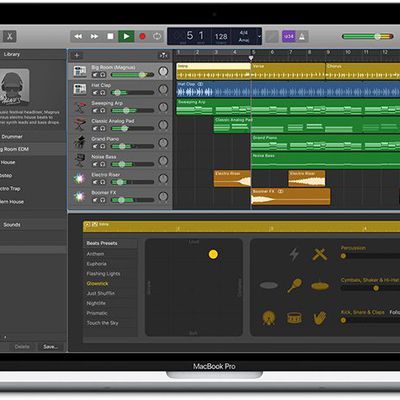Solo the Electro Riser track
The width and height of the screenshot is (400, 400).
[x=103, y=182]
